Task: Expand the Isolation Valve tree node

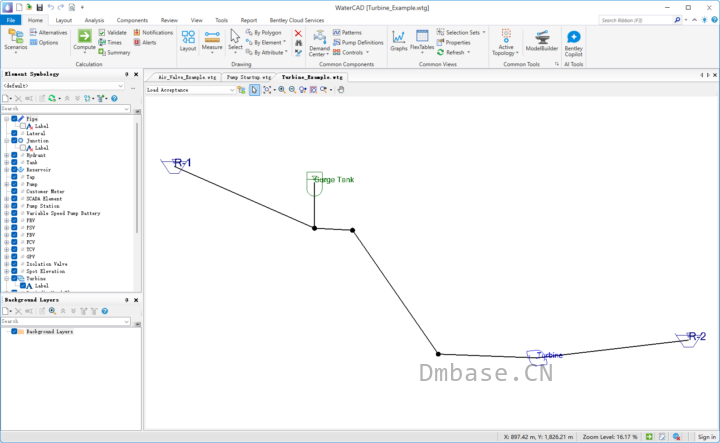Action: (x=6, y=264)
